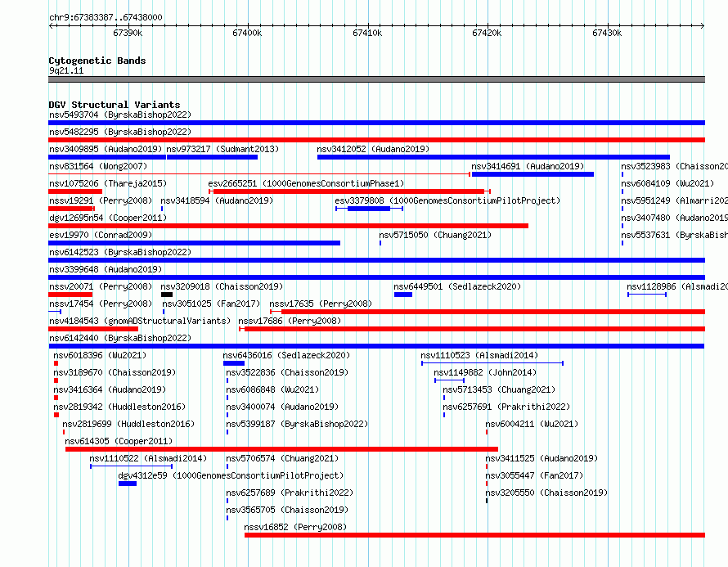Open nsv3051025 (Fan2017) label
The height and width of the screenshot is (567, 728).
point(211,304)
